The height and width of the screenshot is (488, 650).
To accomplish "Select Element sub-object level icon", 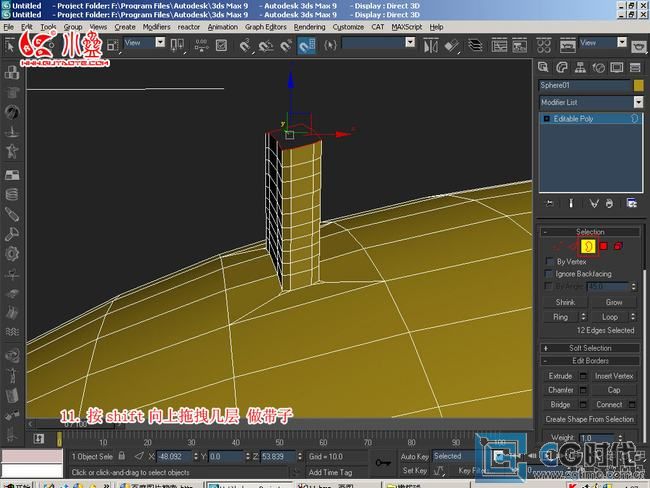I will pyautogui.click(x=618, y=246).
